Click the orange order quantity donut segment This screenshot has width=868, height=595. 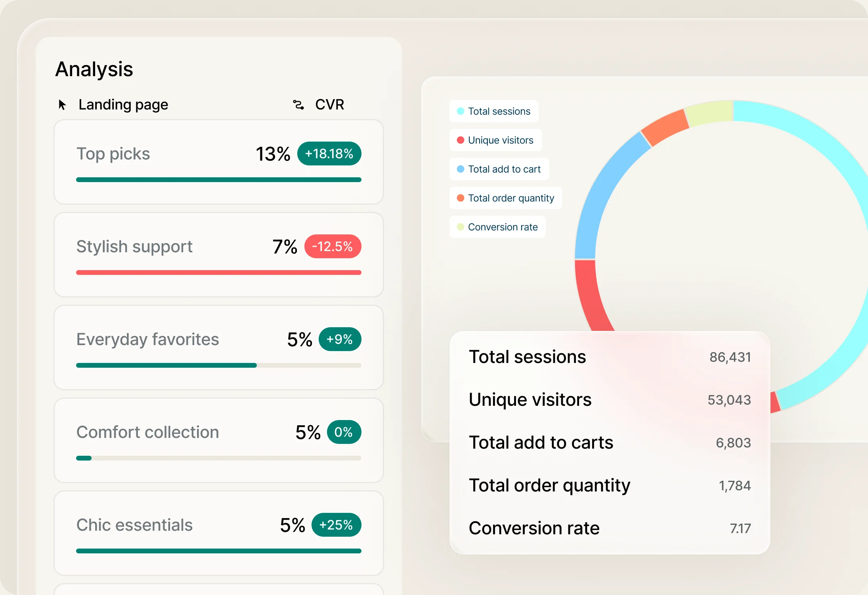(666, 127)
